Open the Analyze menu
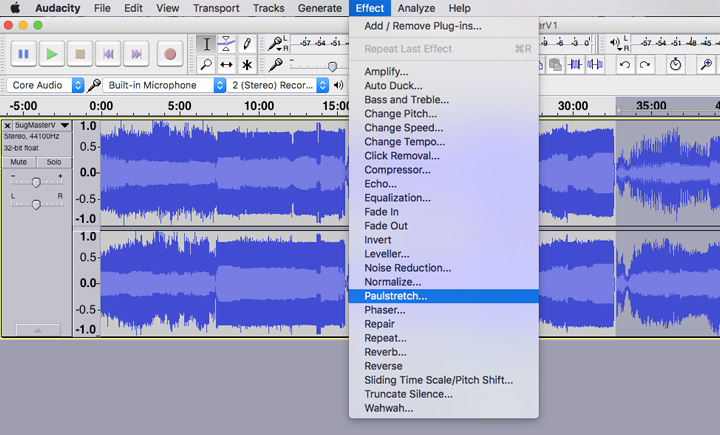The image size is (720, 435). click(416, 8)
